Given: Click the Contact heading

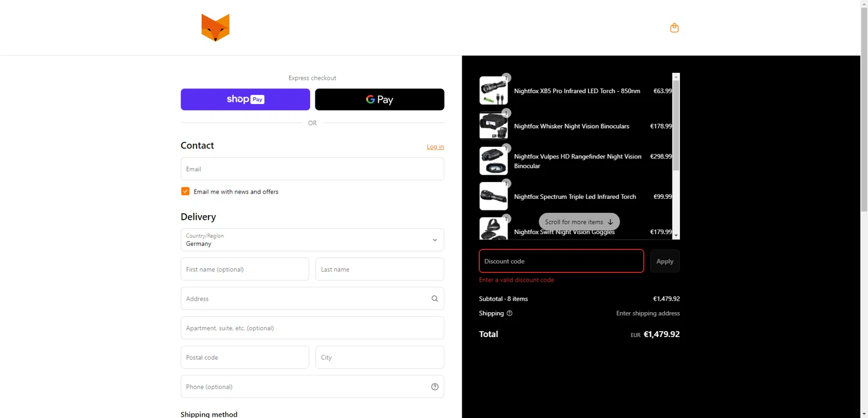Looking at the screenshot, I should coord(197,146).
